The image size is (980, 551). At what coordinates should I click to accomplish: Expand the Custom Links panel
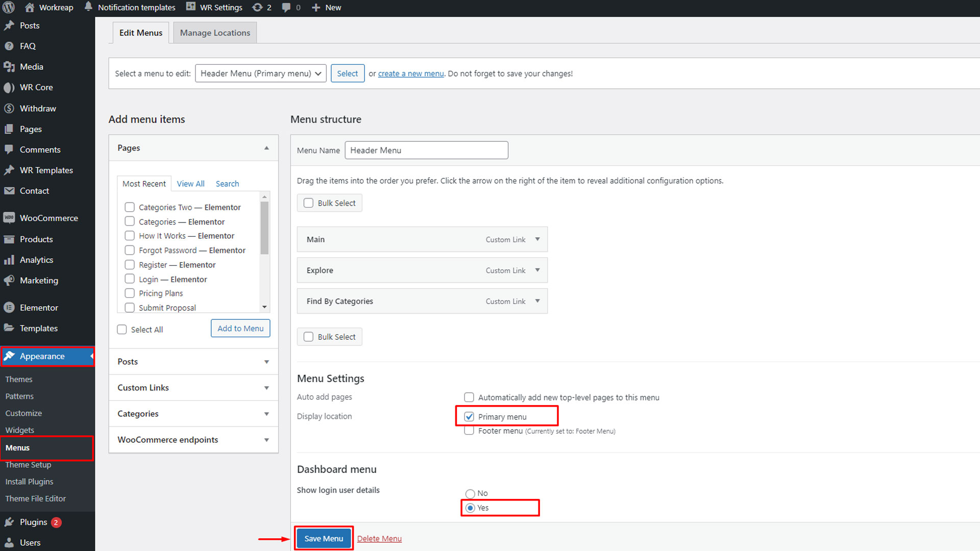pos(266,388)
